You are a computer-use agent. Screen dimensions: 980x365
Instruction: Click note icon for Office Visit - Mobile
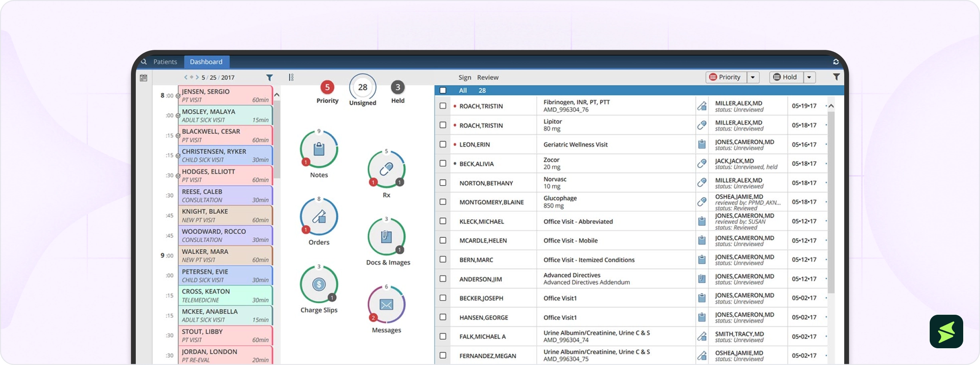pyautogui.click(x=702, y=241)
